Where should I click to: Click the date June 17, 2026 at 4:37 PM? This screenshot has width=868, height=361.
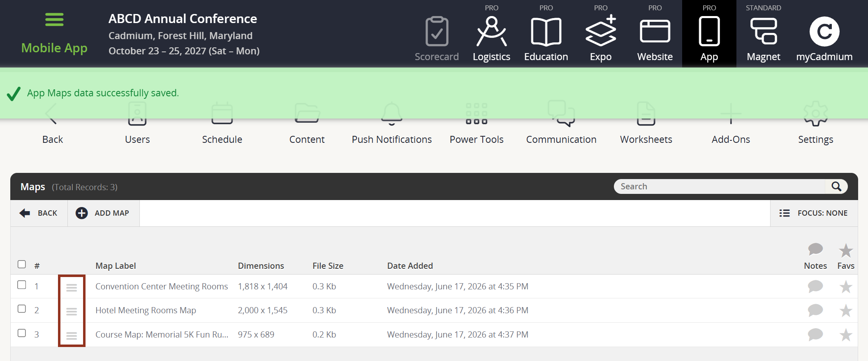458,335
